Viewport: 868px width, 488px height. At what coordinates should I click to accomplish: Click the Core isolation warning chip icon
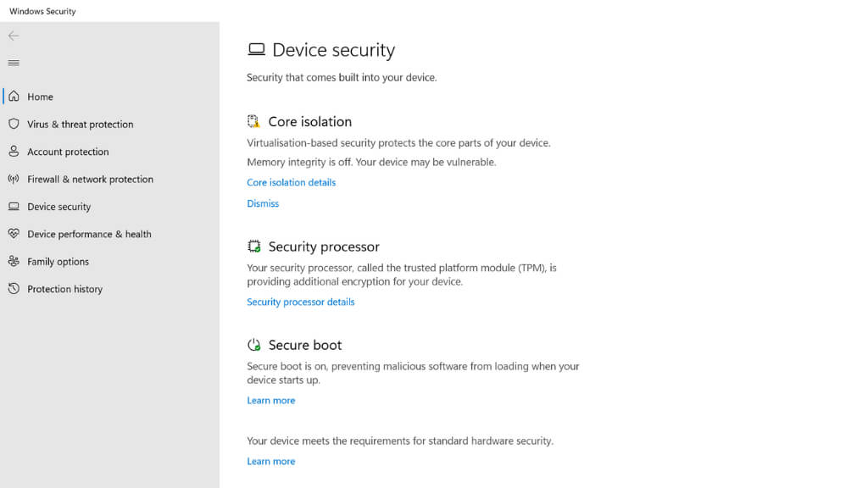(x=253, y=121)
